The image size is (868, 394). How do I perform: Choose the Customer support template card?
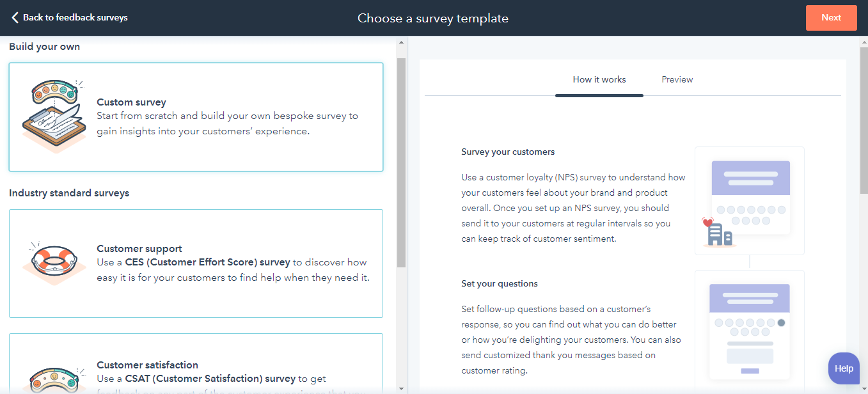point(196,264)
